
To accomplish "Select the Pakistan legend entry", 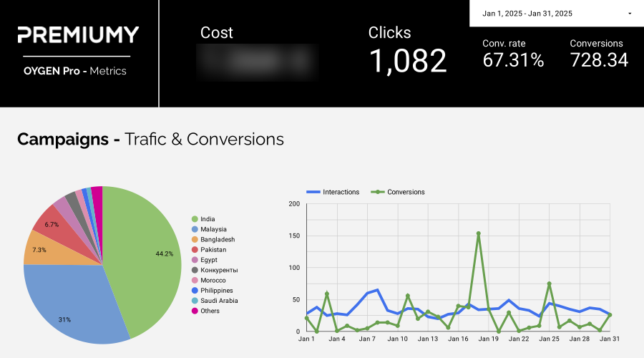I will coord(209,250).
